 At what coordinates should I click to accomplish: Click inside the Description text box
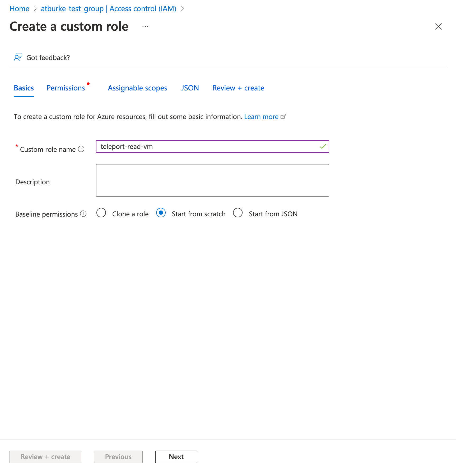click(x=212, y=180)
